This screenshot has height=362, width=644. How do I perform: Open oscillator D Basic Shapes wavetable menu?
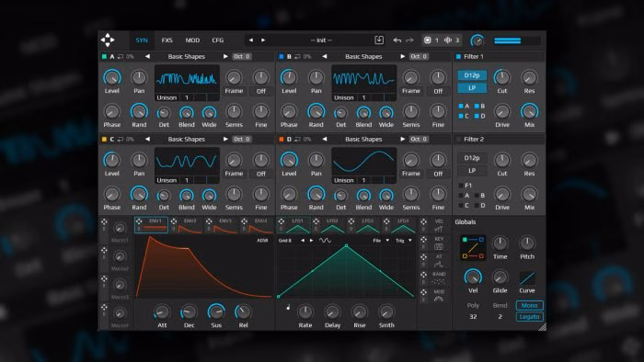363,140
